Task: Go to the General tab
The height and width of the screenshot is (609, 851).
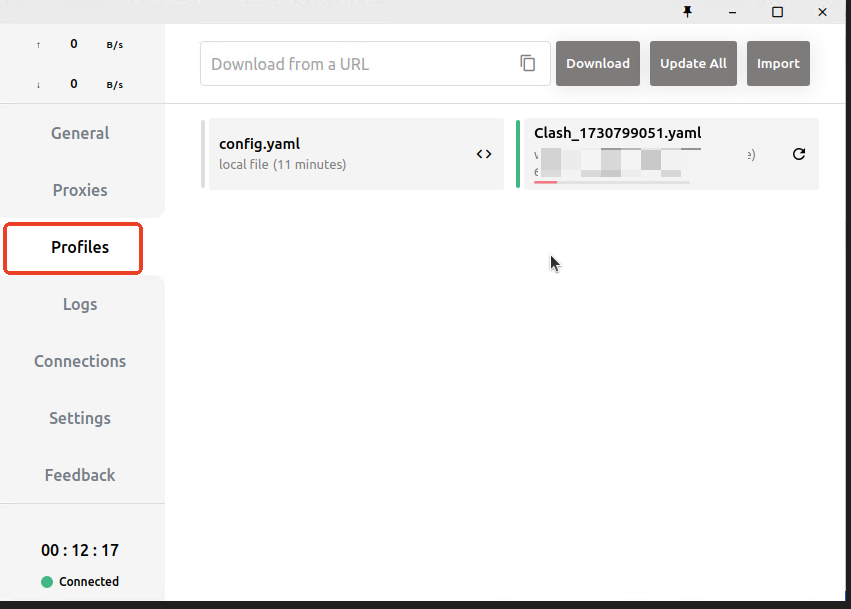Action: click(80, 133)
